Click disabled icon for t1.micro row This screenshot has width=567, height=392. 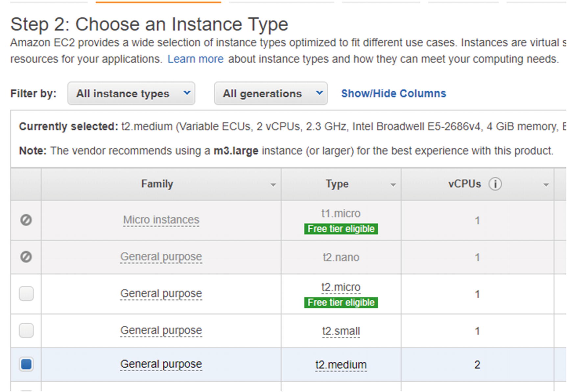(26, 220)
